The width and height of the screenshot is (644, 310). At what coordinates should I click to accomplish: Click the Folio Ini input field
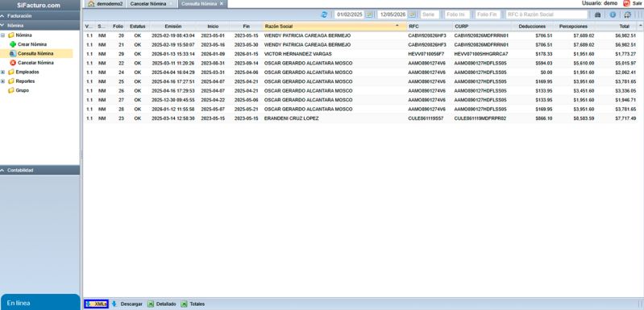pyautogui.click(x=457, y=14)
